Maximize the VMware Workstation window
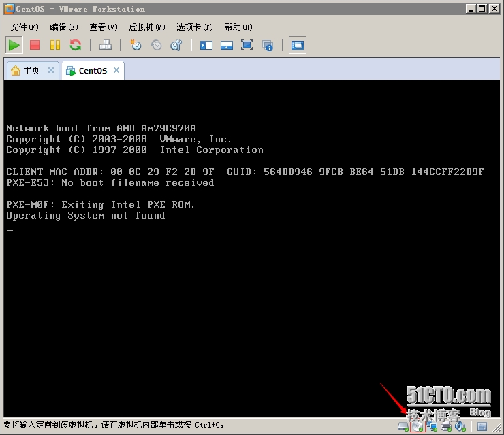This screenshot has height=435, width=504. (482, 9)
